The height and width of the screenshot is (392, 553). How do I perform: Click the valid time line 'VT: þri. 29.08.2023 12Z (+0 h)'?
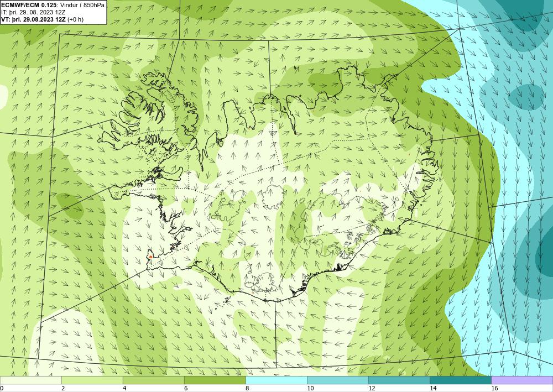[43, 19]
